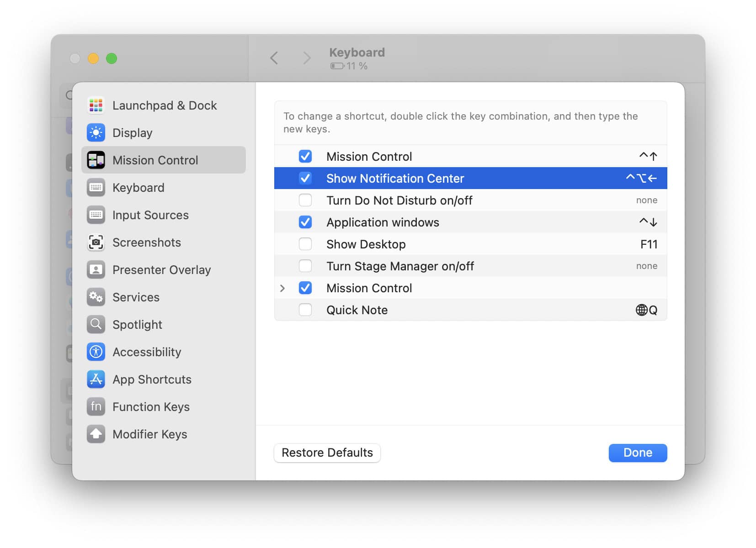Select the Show Desktop row label
Image resolution: width=756 pixels, height=548 pixels.
click(366, 244)
